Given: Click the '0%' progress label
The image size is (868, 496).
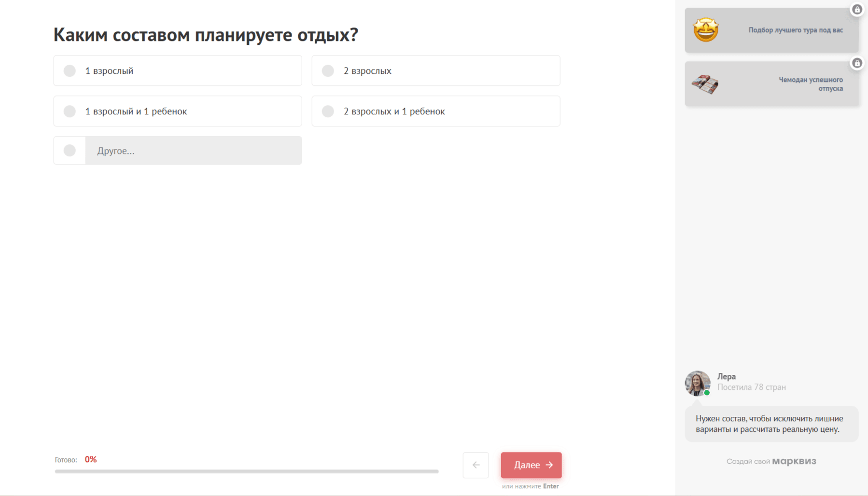Looking at the screenshot, I should coord(91,459).
